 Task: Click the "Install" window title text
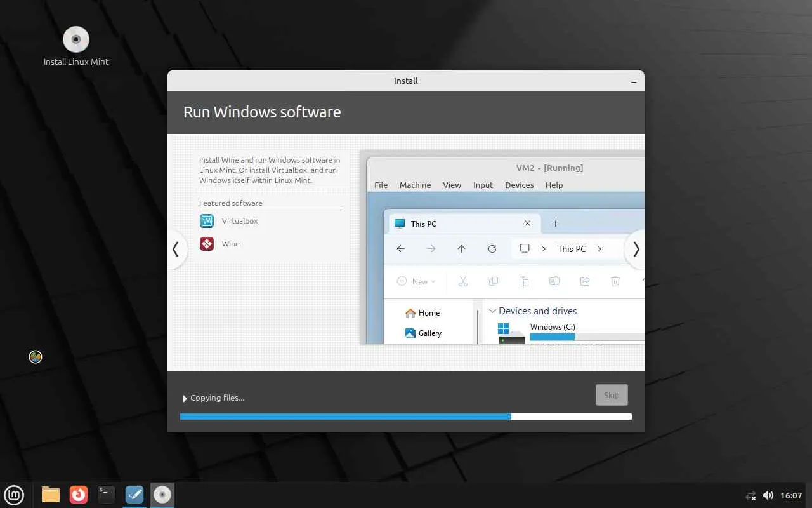pos(406,81)
